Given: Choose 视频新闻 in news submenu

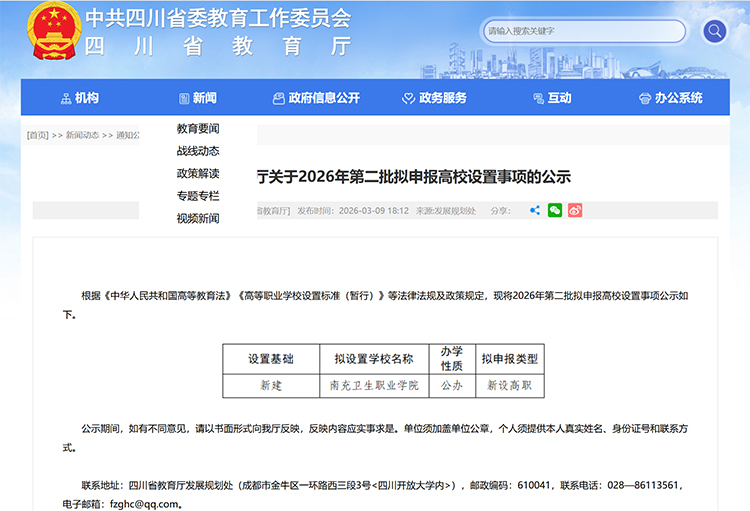Looking at the screenshot, I should click(198, 218).
